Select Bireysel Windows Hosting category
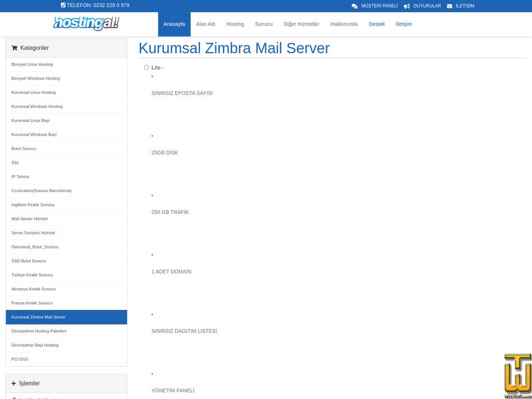The width and height of the screenshot is (532, 399). [x=67, y=78]
